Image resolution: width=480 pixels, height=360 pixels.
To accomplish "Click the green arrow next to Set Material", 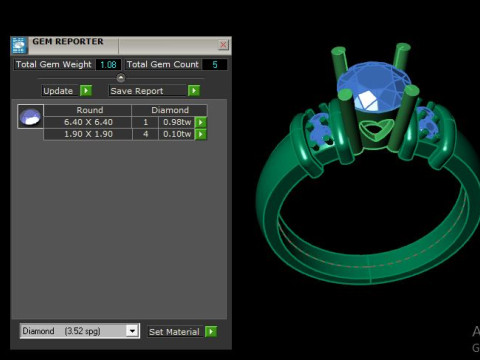I will click(211, 332).
